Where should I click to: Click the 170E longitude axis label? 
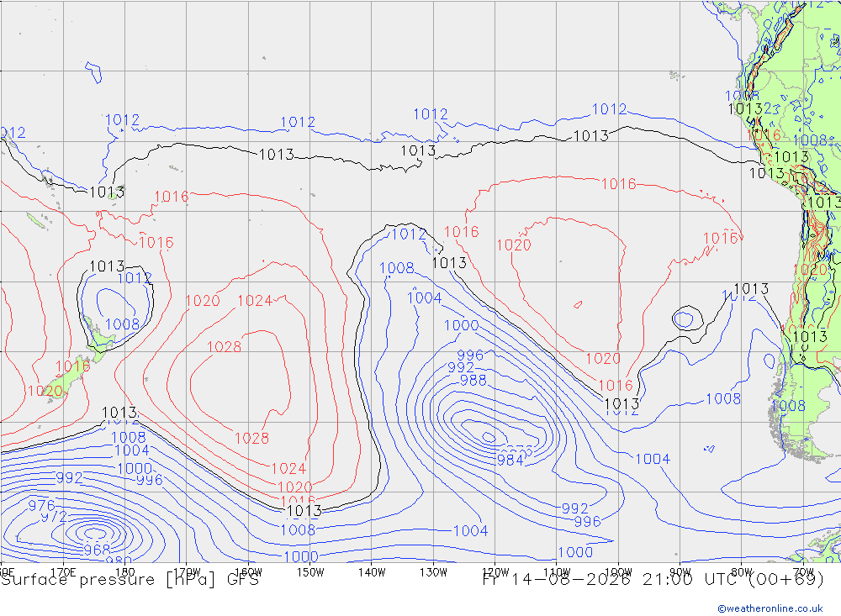click(63, 572)
